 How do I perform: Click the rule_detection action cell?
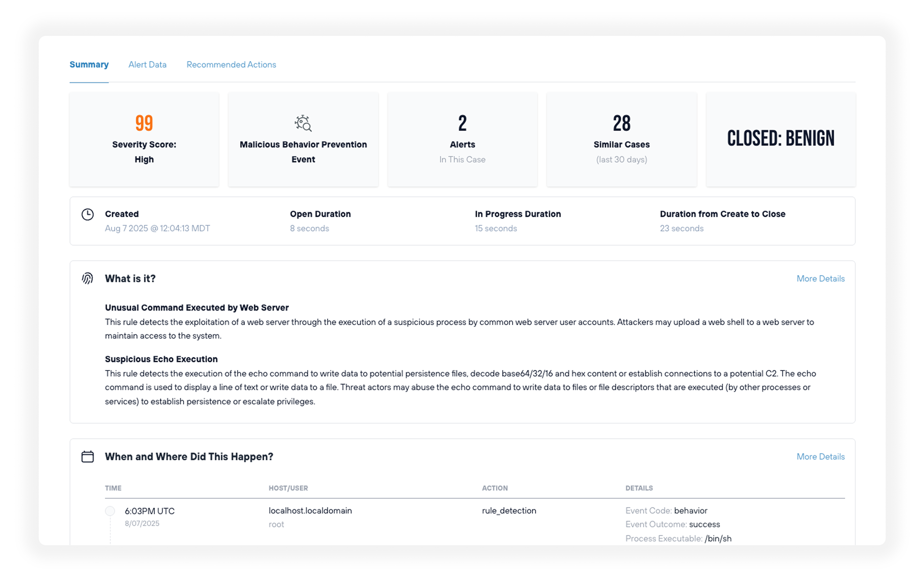pyautogui.click(x=509, y=510)
